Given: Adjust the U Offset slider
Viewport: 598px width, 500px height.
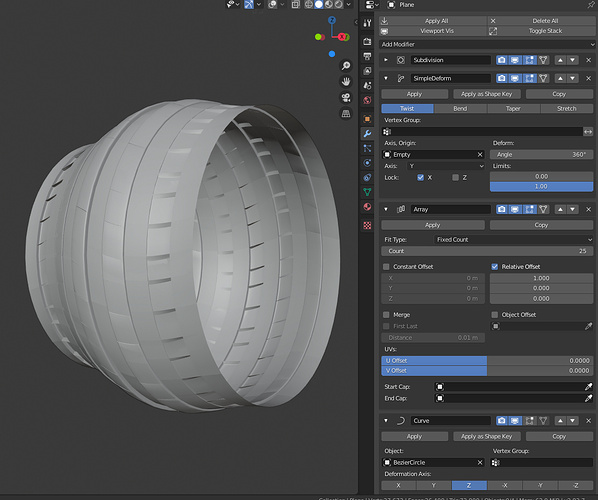Looking at the screenshot, I should pos(487,360).
